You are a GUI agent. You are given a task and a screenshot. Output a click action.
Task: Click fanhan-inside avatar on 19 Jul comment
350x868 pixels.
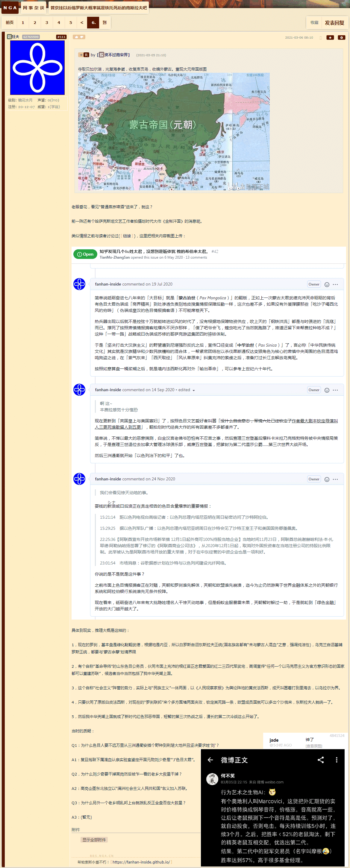(79, 284)
